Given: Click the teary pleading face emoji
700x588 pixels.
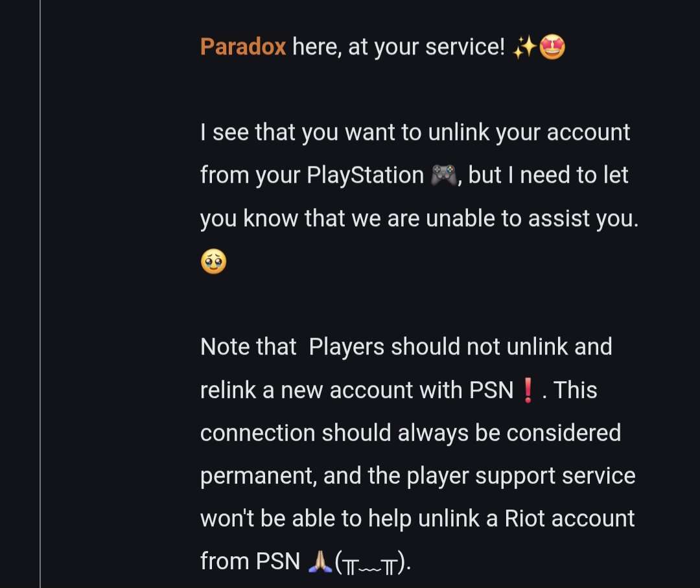Looking at the screenshot, I should click(x=213, y=261).
